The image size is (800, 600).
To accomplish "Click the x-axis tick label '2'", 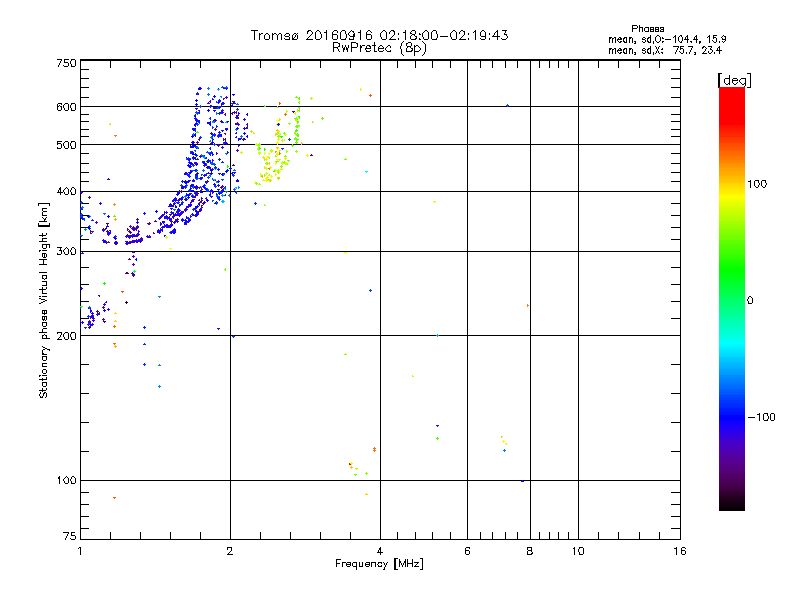I will coord(230,551).
